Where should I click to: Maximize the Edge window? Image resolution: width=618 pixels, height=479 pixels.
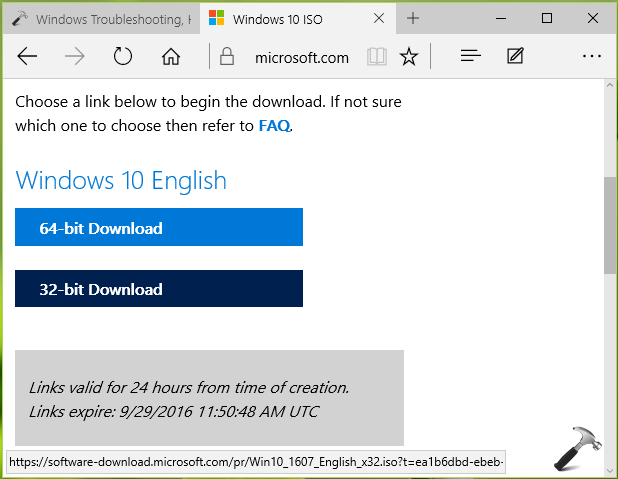coord(547,18)
